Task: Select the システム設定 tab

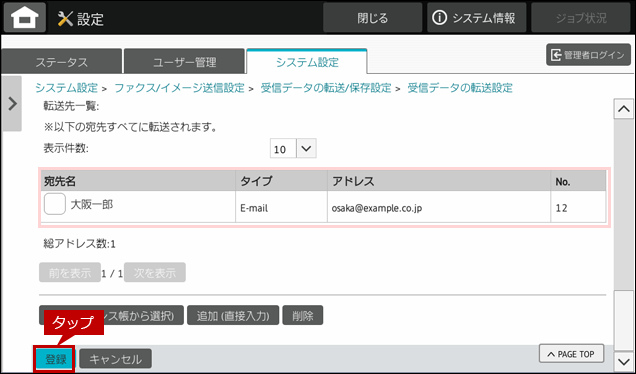Action: (307, 62)
